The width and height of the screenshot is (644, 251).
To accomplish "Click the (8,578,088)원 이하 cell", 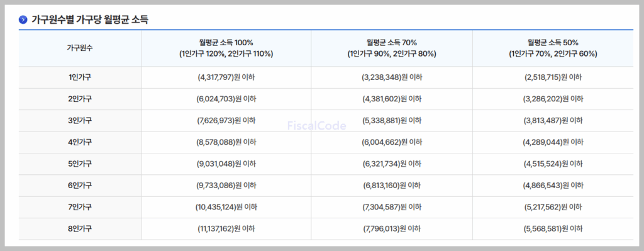I will coord(226,142).
